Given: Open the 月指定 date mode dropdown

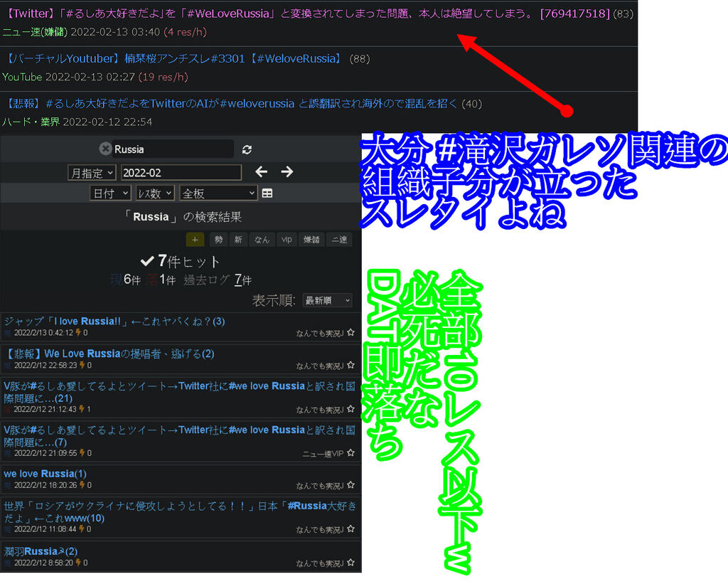Looking at the screenshot, I should click(92, 173).
